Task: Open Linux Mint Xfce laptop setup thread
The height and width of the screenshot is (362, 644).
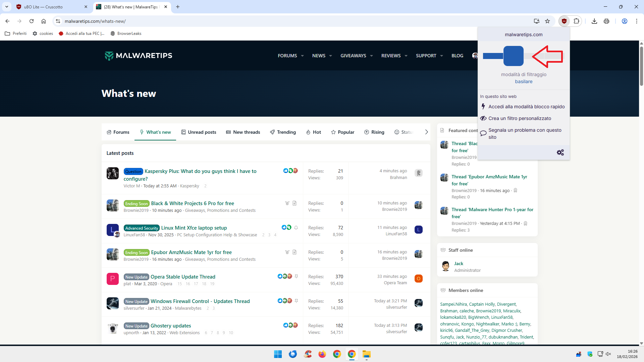Action: 194,228
